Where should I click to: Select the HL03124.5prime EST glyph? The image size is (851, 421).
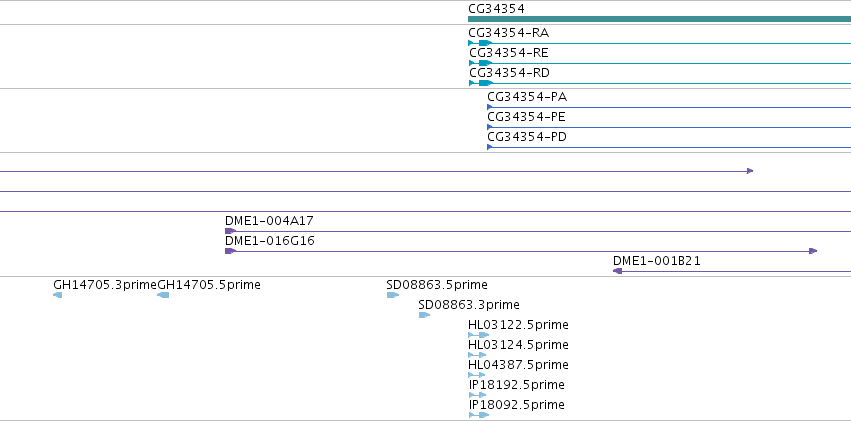(477, 355)
